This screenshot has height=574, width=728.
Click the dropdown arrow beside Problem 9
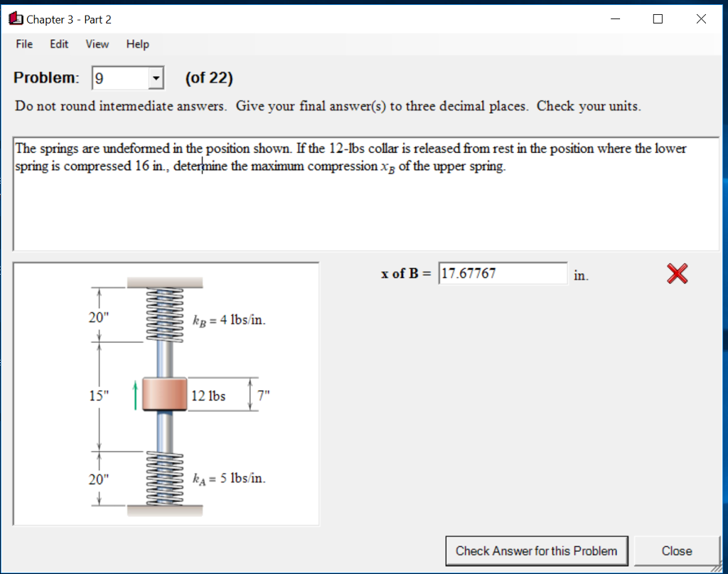click(x=154, y=78)
